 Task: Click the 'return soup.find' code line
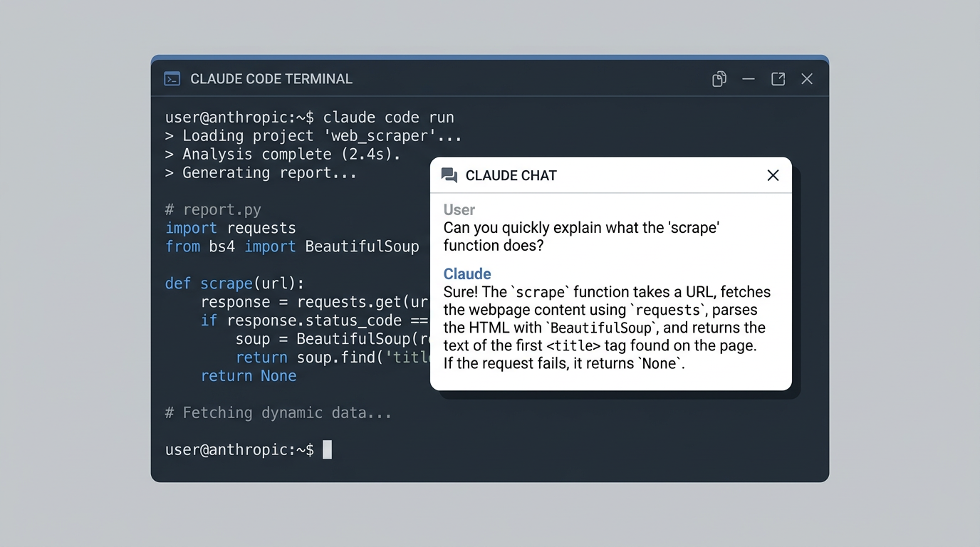[333, 358]
